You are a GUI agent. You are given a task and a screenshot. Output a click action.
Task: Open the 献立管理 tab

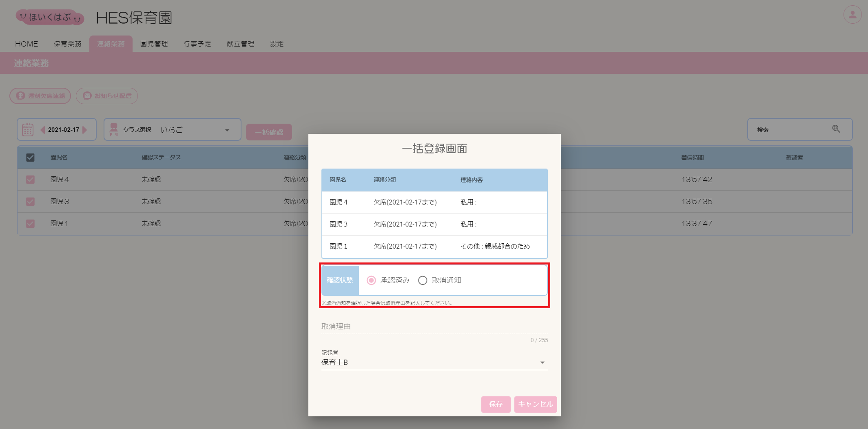coord(241,44)
